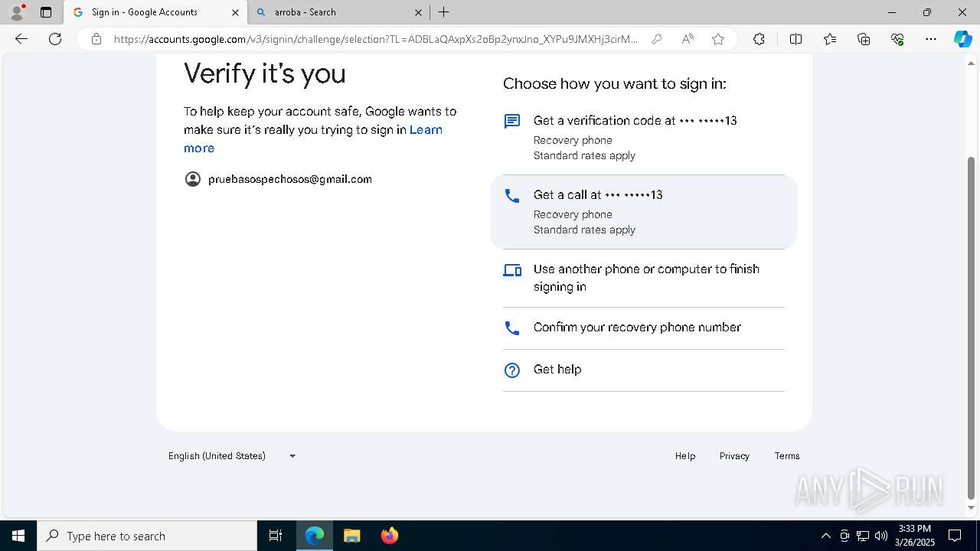Viewport: 980px width, 551px height.
Task: Open the volume speaker tray icon
Action: coord(881,536)
